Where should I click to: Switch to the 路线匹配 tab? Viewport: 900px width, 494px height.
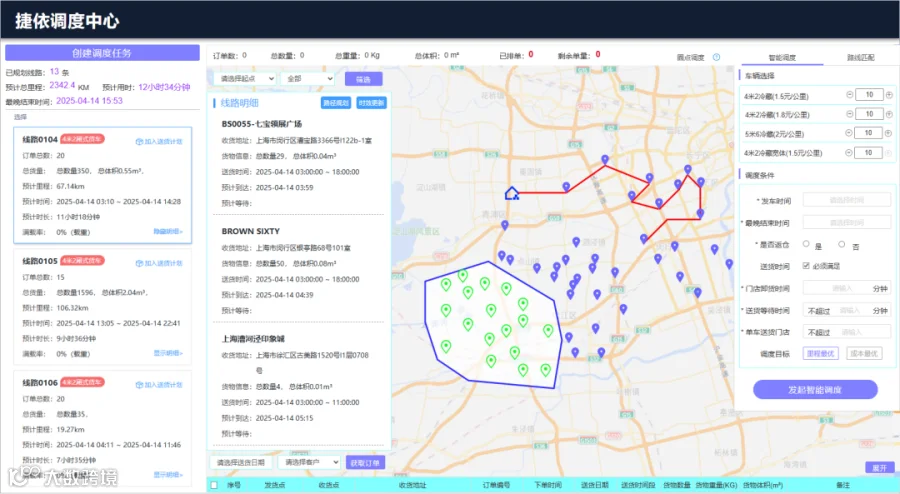[860, 57]
